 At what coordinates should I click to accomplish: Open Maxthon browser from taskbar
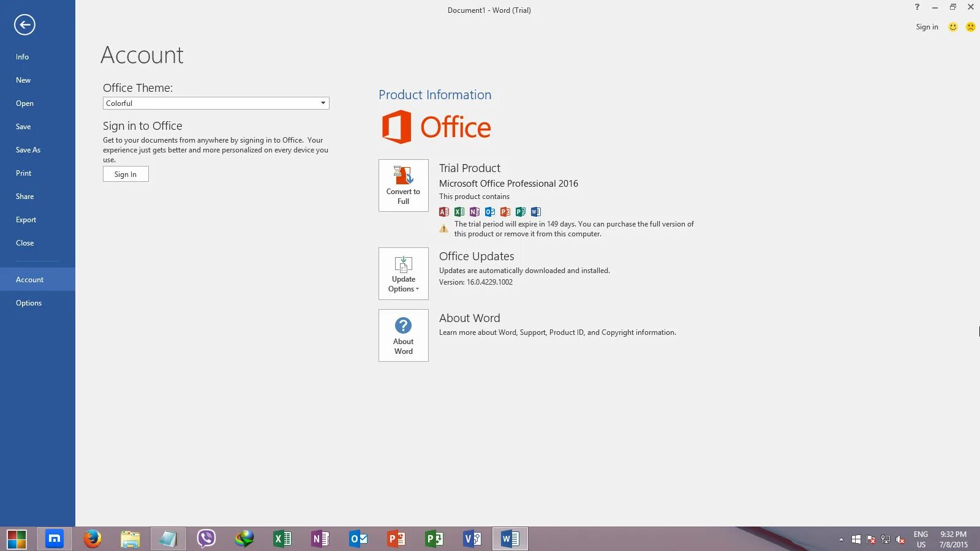tap(55, 539)
